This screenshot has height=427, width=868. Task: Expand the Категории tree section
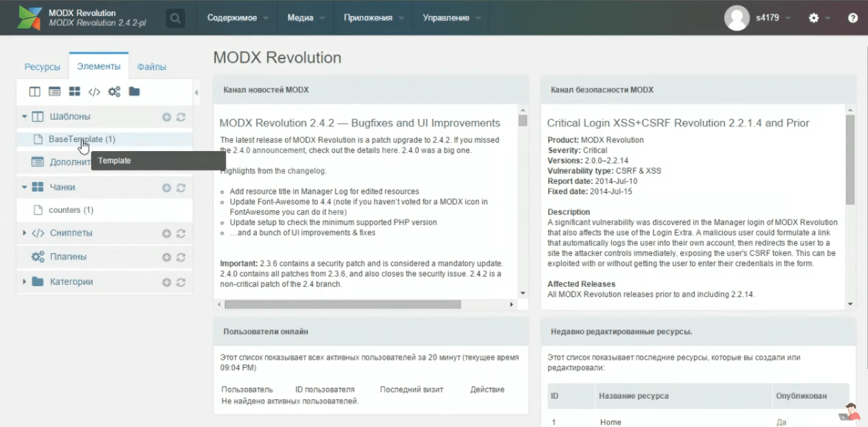[x=24, y=282]
